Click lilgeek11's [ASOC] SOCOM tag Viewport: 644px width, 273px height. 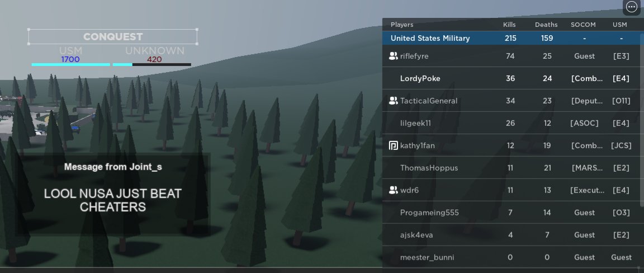(x=584, y=123)
